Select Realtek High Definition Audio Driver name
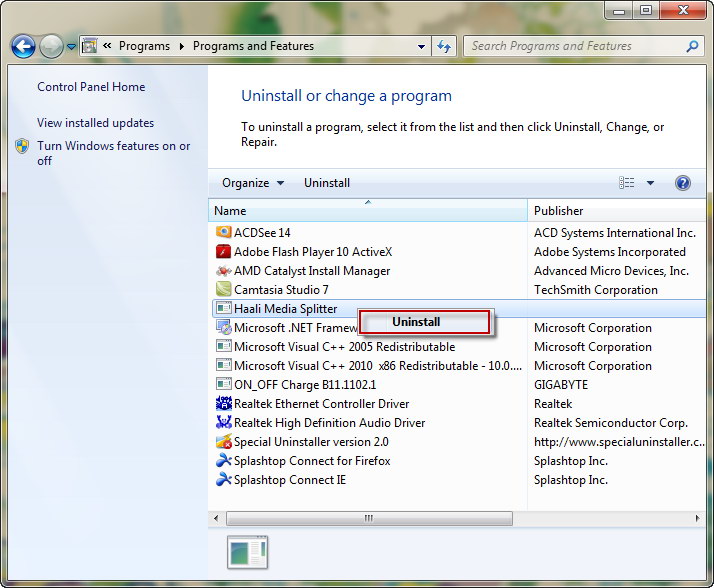Image resolution: width=714 pixels, height=588 pixels. [x=330, y=423]
